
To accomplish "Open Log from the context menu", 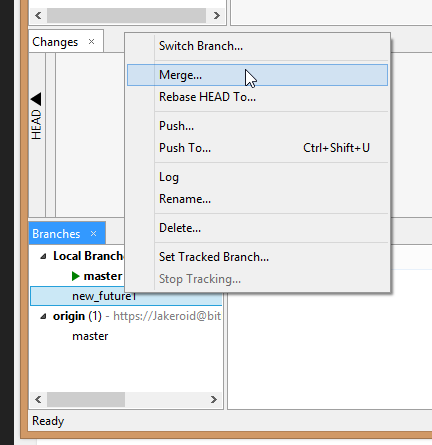I will pyautogui.click(x=257, y=177).
